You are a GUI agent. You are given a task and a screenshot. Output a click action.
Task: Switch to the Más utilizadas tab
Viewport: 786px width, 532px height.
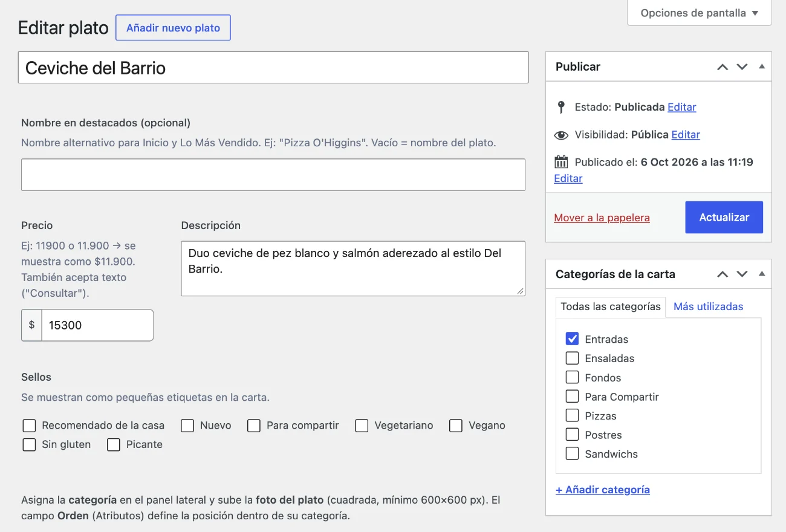pyautogui.click(x=708, y=307)
